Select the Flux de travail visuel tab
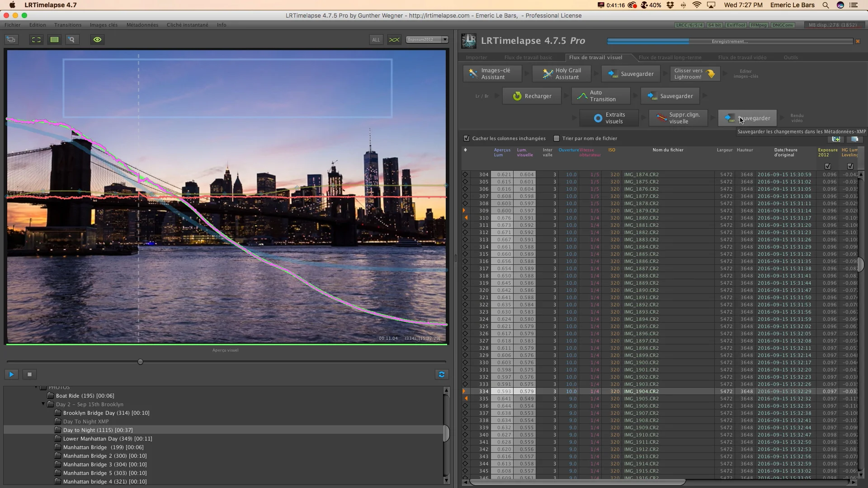 click(595, 57)
